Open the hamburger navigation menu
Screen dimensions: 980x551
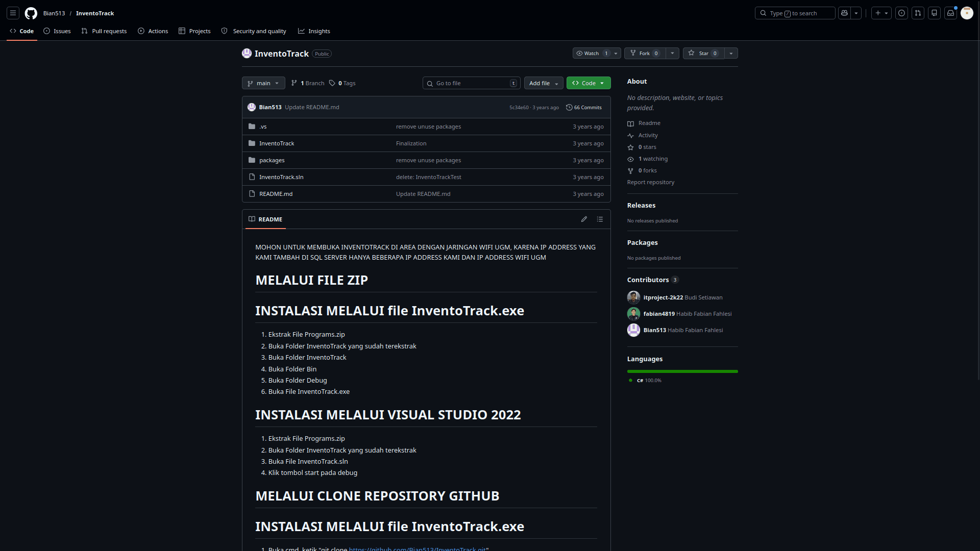pyautogui.click(x=13, y=13)
